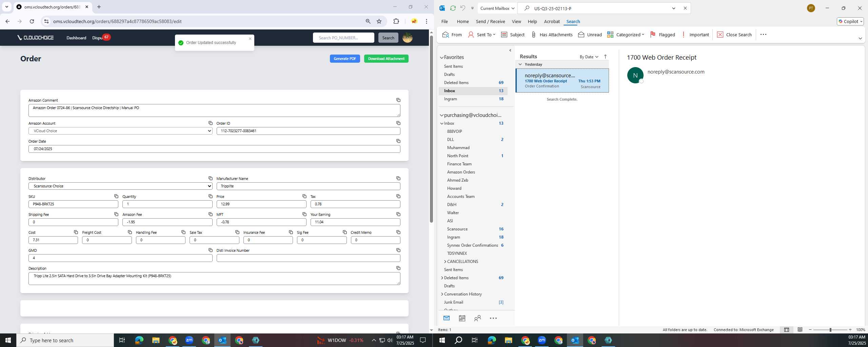Open the 1700 Web Order Receipt email
The image size is (868, 347).
(x=562, y=81)
